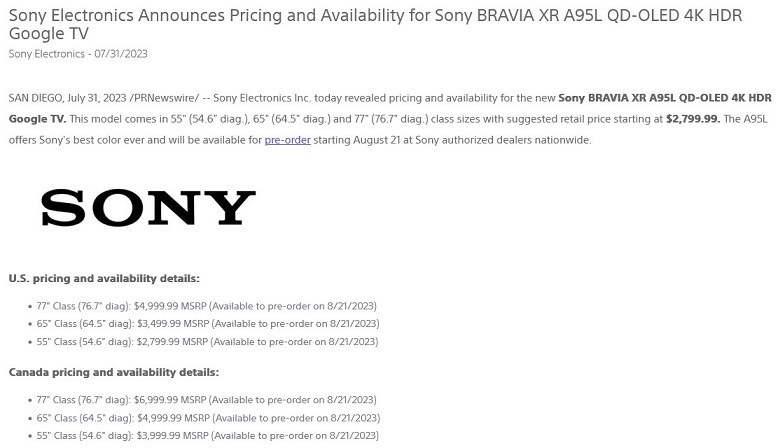The image size is (778, 448).
Task: Select the Canada 77" Class $6,999.99 bullet
Action: click(206, 400)
